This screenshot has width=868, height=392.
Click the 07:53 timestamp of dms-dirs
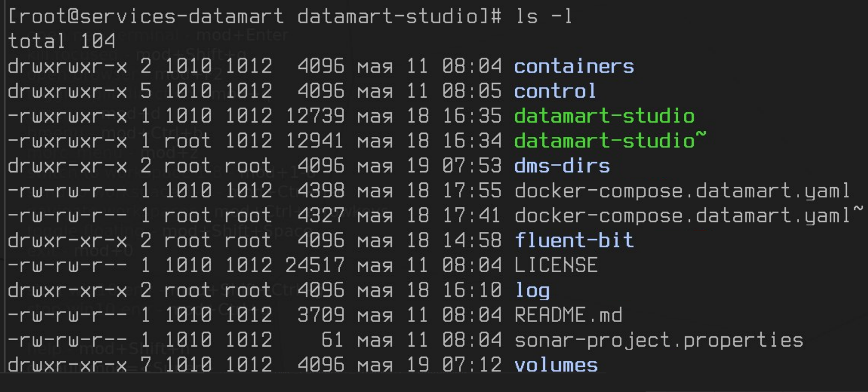click(x=471, y=166)
